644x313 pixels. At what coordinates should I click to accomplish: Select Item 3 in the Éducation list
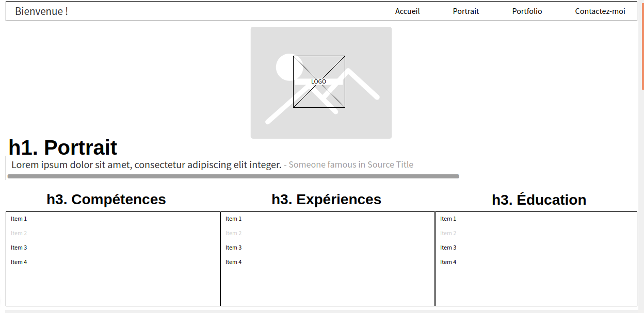point(448,248)
